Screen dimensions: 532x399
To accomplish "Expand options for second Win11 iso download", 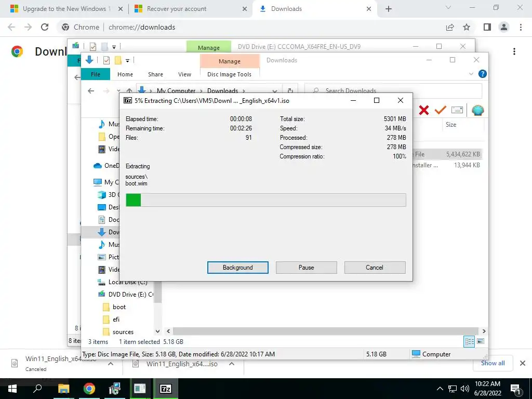I will click(232, 364).
